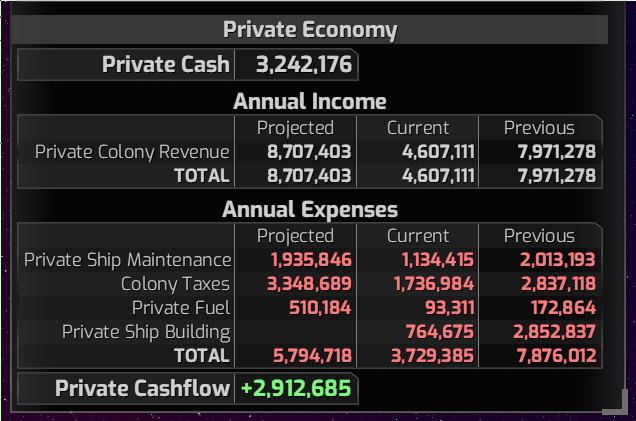The width and height of the screenshot is (636, 421).
Task: Click the Private Ship Building row label
Action: (x=146, y=332)
